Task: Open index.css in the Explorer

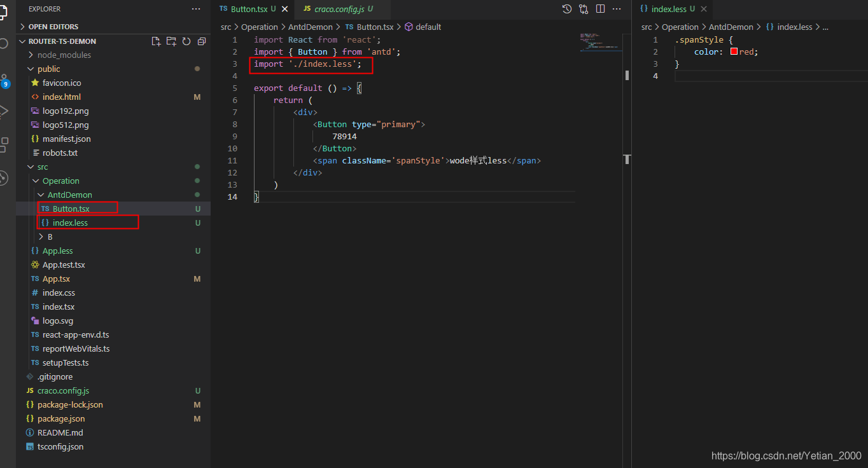Action: pyautogui.click(x=59, y=293)
